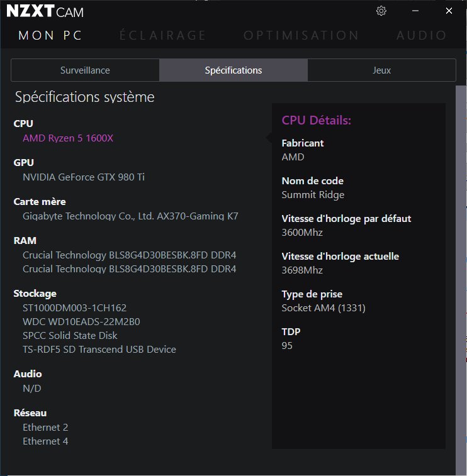Select SPCC Solid State Disk entry

(x=70, y=335)
